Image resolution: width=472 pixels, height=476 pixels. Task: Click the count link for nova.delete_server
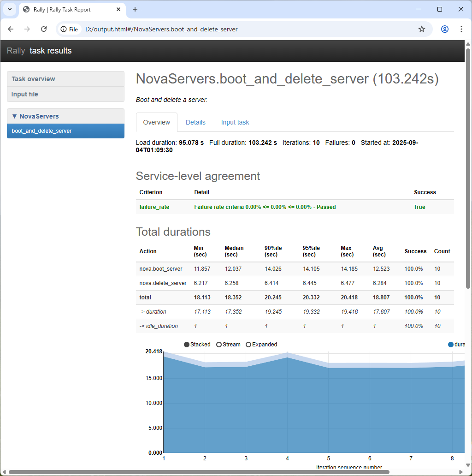(x=437, y=283)
